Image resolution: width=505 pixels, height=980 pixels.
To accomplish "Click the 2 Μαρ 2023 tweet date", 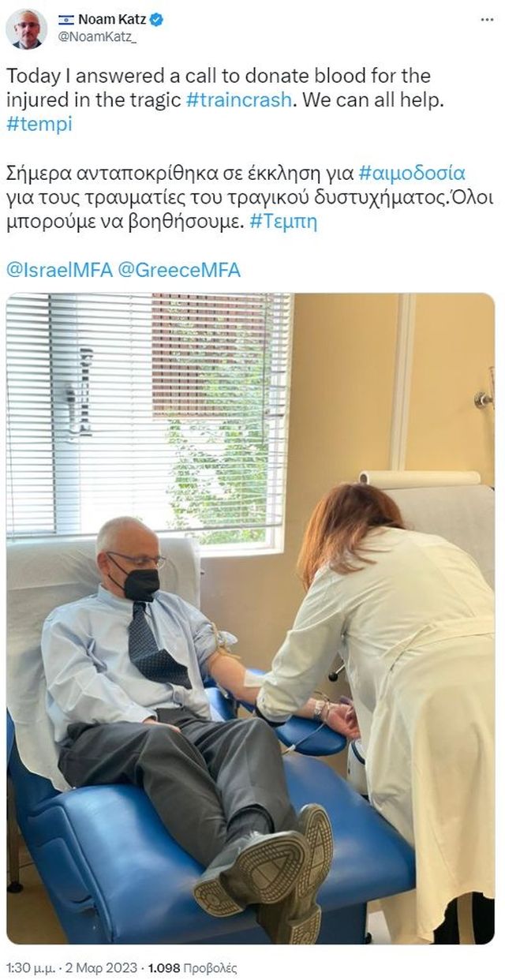I will pos(91,967).
